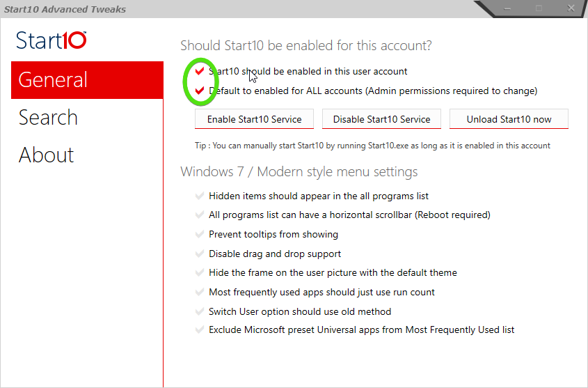Check Most frequently used apps use run count

coord(200,292)
